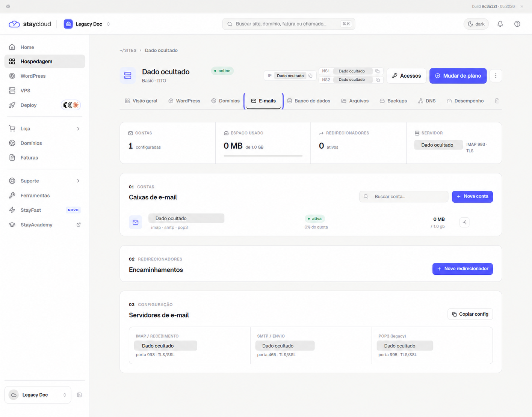Switch to WordPress tab
The width and height of the screenshot is (532, 417).
(x=184, y=101)
